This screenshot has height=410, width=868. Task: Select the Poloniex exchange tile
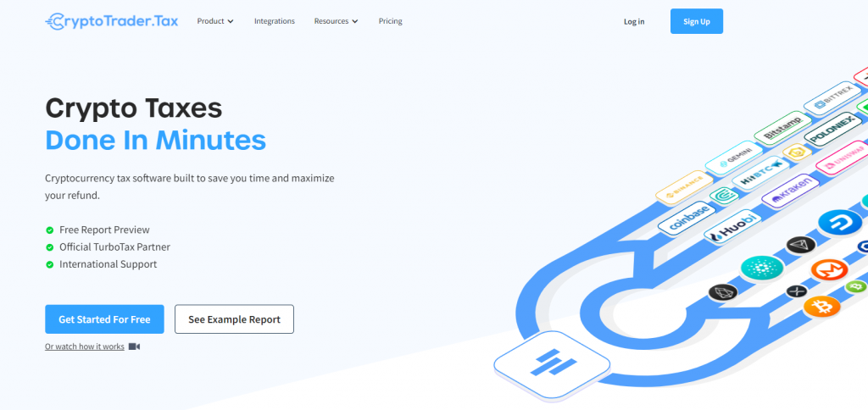(x=832, y=130)
